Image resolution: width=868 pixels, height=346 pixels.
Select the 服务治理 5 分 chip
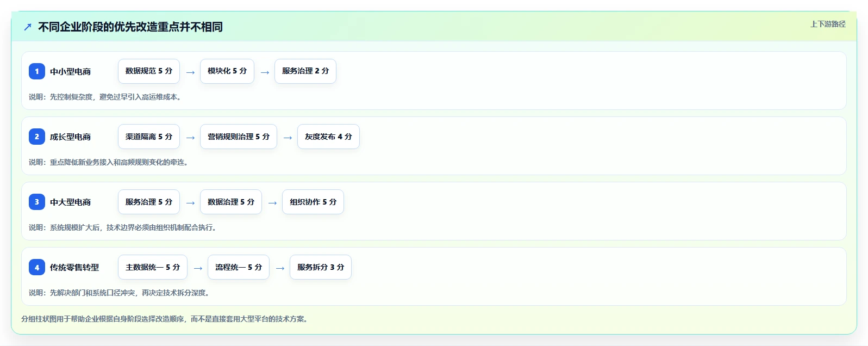(149, 202)
